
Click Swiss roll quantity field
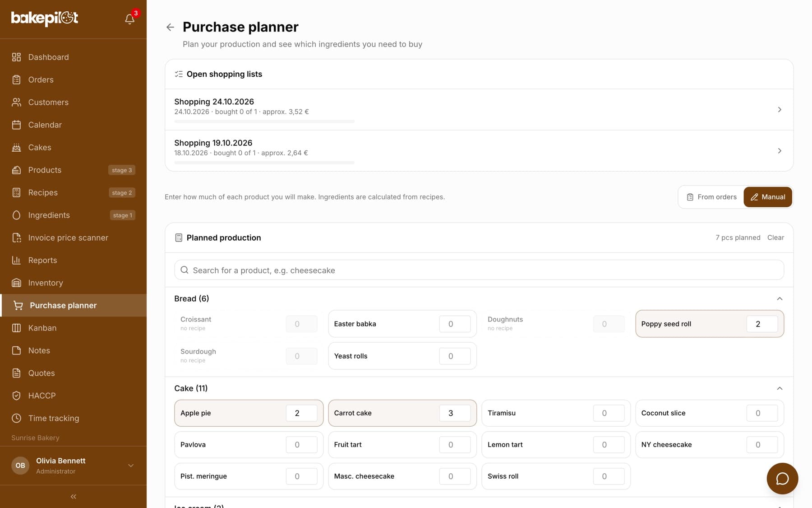pyautogui.click(x=609, y=476)
